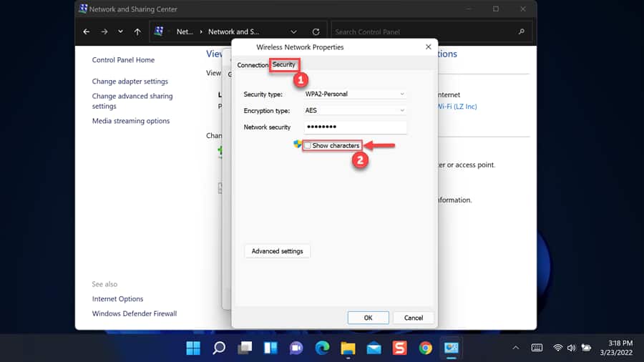Launch Google Chrome from taskbar
The width and height of the screenshot is (644, 362).
click(426, 348)
